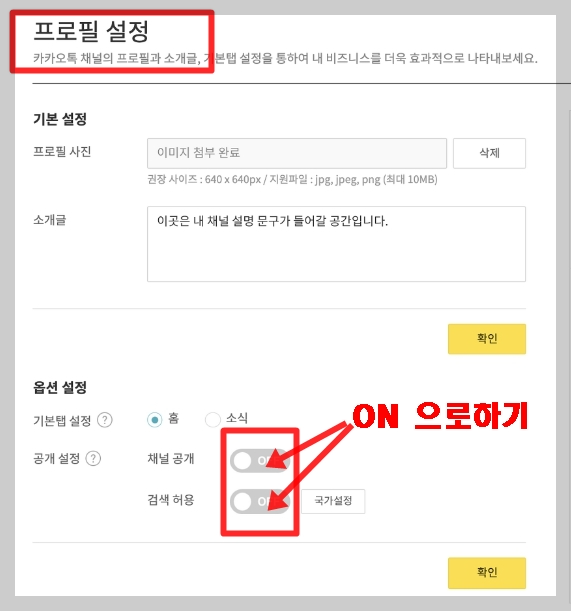The image size is (571, 611).
Task: Click the 프로필 설정 page title
Action: coord(91,31)
